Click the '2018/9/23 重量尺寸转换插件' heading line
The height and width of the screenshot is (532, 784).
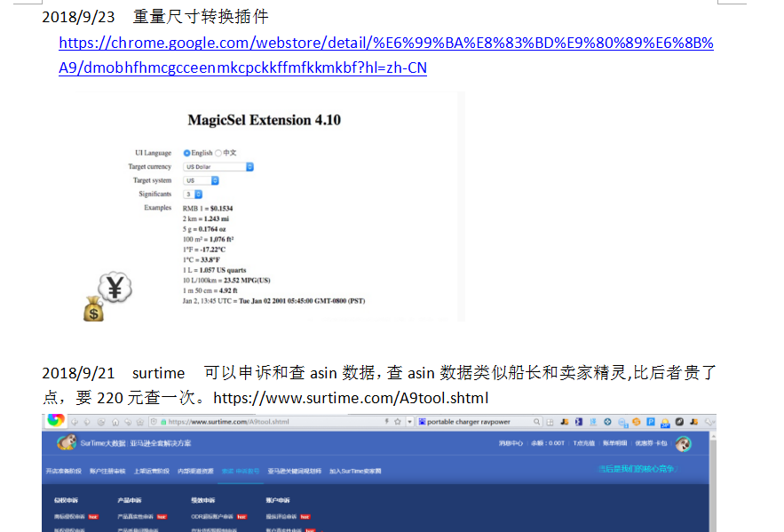coord(155,17)
